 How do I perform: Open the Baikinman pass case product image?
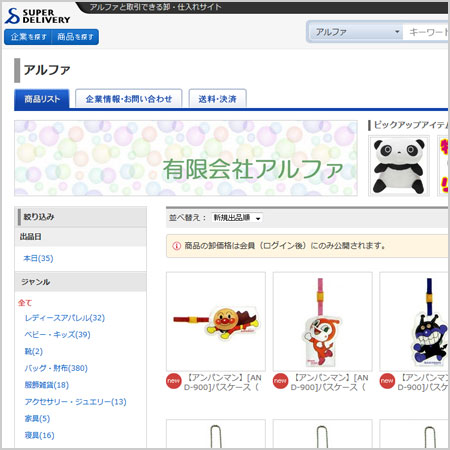tap(414, 321)
